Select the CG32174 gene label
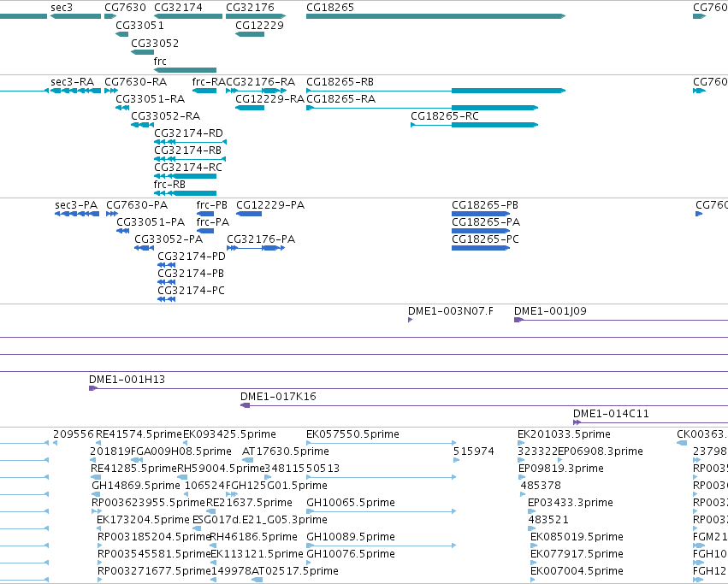Screen dimensions: 728x584 pyautogui.click(x=178, y=8)
